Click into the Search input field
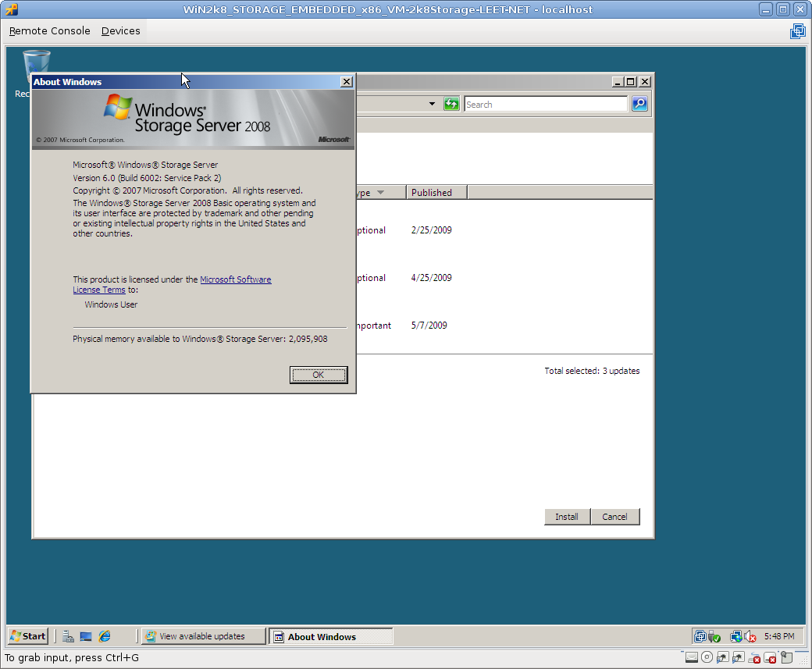812x669 pixels. pyautogui.click(x=545, y=105)
